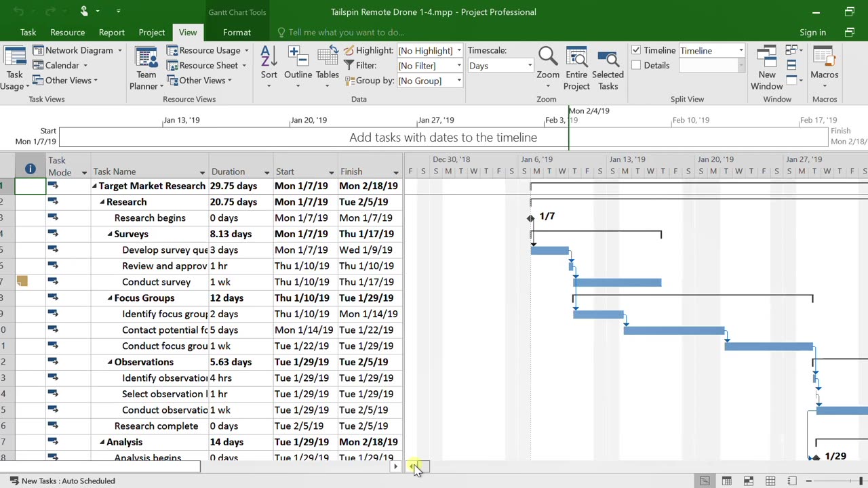This screenshot has height=488, width=868.
Task: Uncheck the Timeline checkbox
Action: click(636, 50)
